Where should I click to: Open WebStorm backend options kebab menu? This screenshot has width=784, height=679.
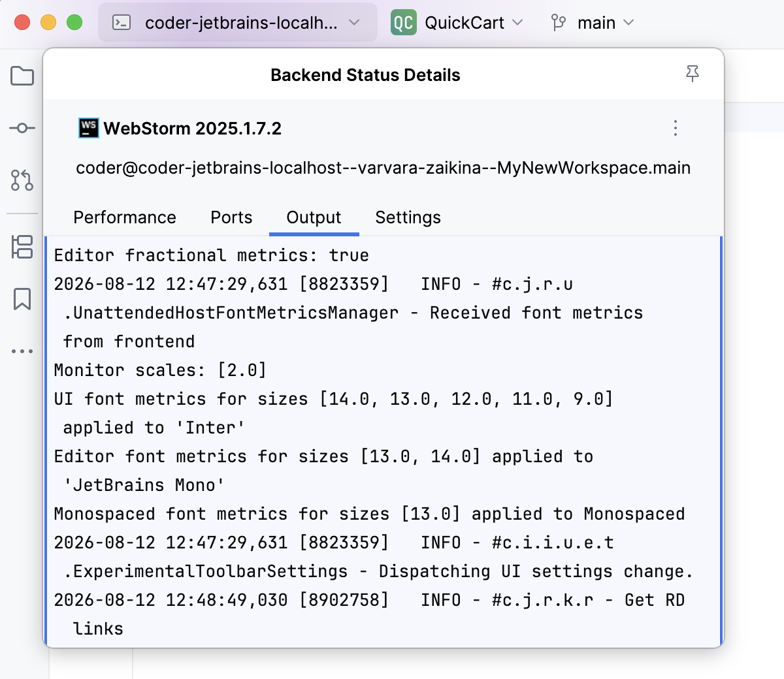pyautogui.click(x=676, y=128)
